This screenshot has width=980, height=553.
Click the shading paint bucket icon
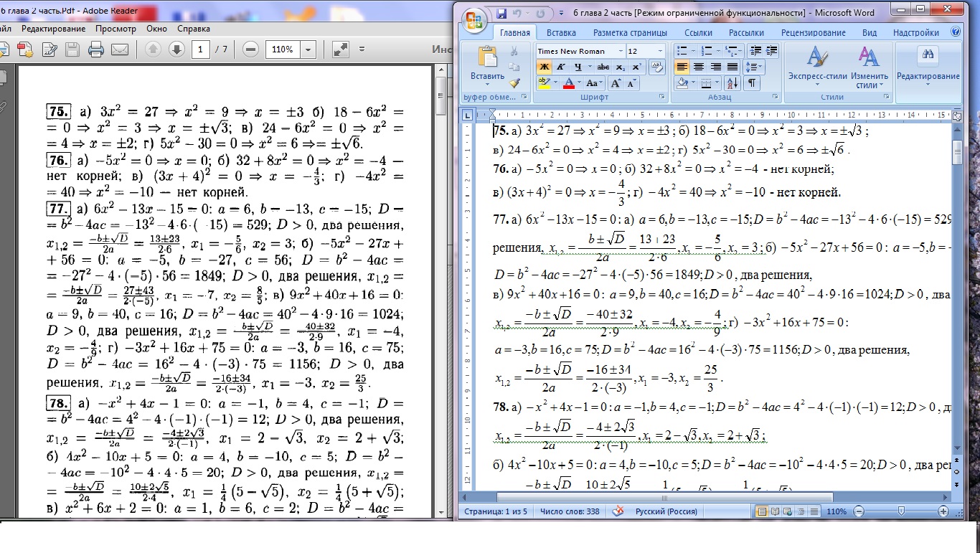[682, 83]
